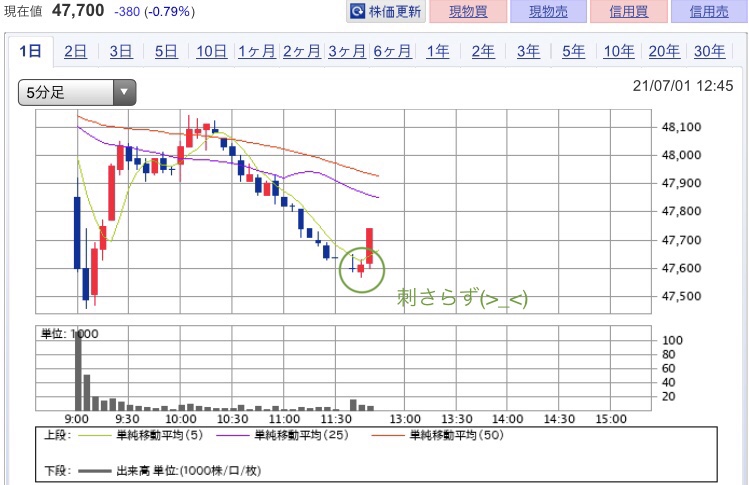
Task: Show the 1ヶ月 chart
Action: point(257,51)
